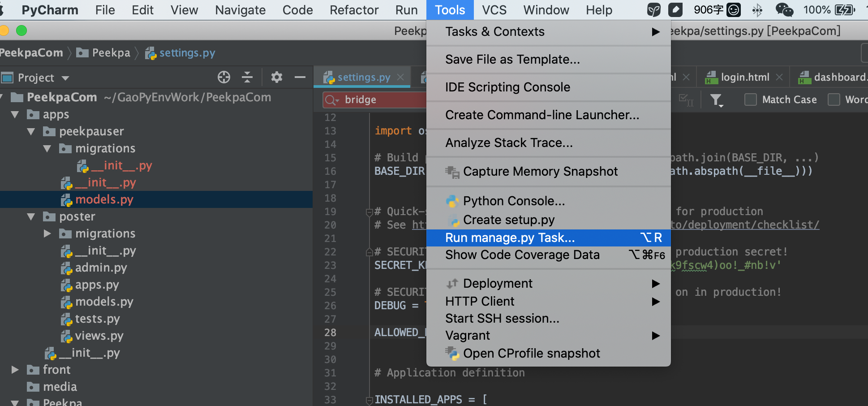Screen dimensions: 868x406
Task: Click the Bluetooth icon in menu bar
Action: pyautogui.click(x=757, y=10)
